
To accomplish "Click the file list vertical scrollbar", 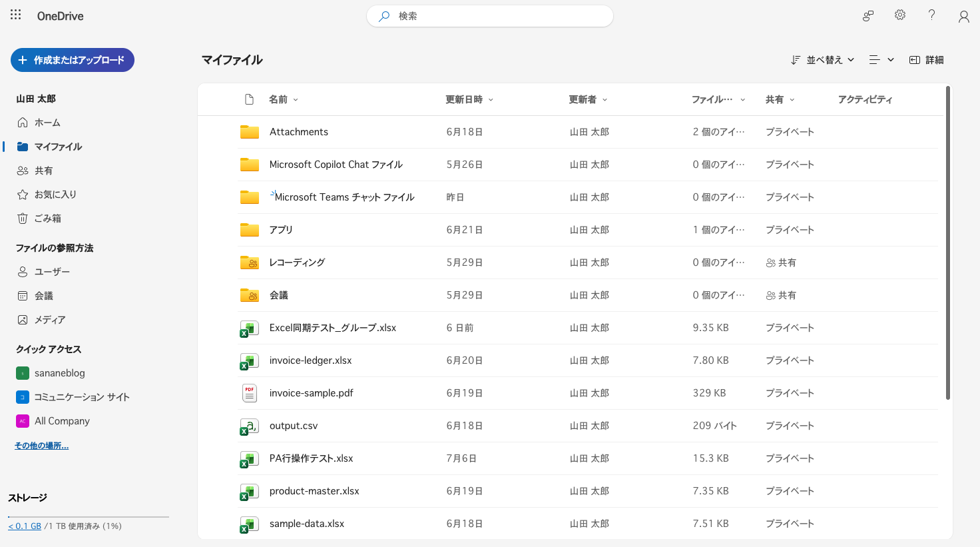I will [948, 243].
